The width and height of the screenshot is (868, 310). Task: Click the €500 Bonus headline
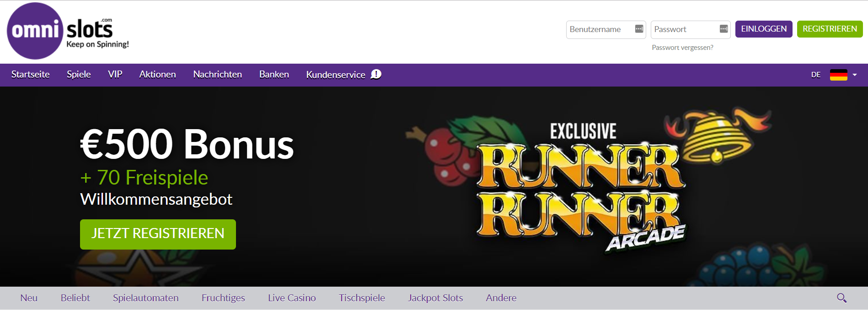(x=187, y=144)
